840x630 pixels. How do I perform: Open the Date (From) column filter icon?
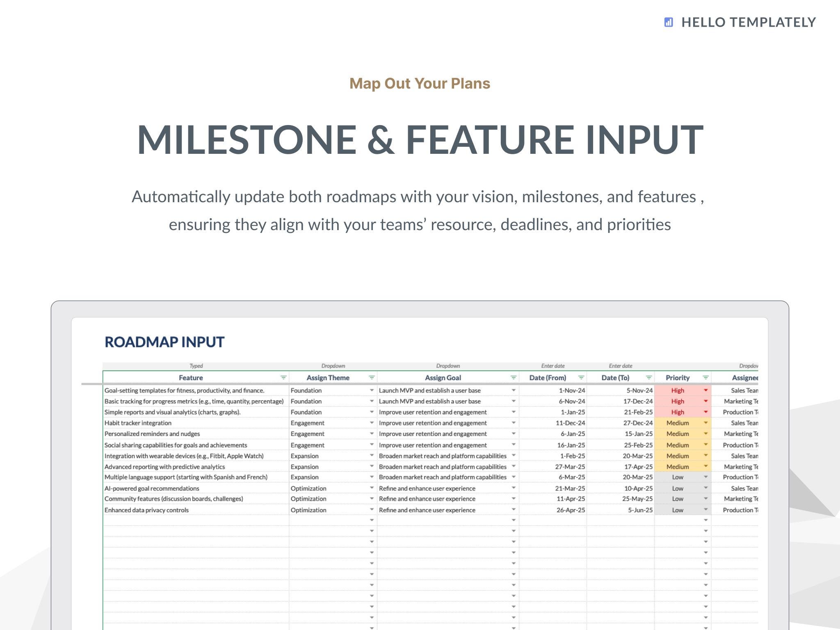[x=581, y=377]
